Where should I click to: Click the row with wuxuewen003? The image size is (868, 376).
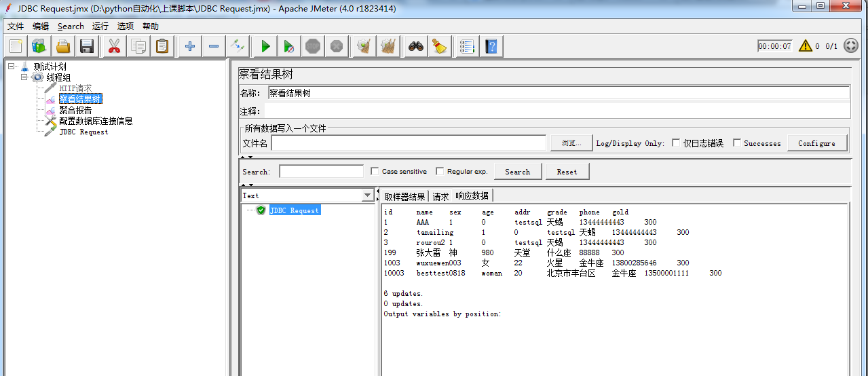pos(536,263)
